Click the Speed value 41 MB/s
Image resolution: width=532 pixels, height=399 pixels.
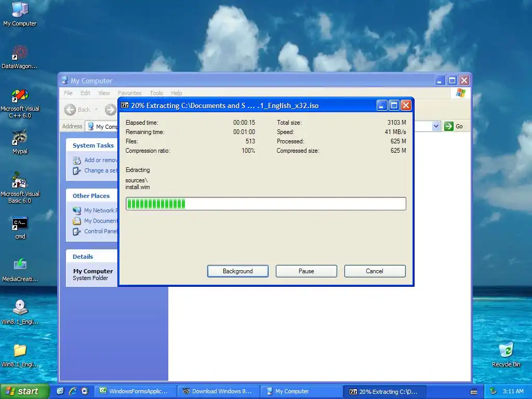[395, 132]
